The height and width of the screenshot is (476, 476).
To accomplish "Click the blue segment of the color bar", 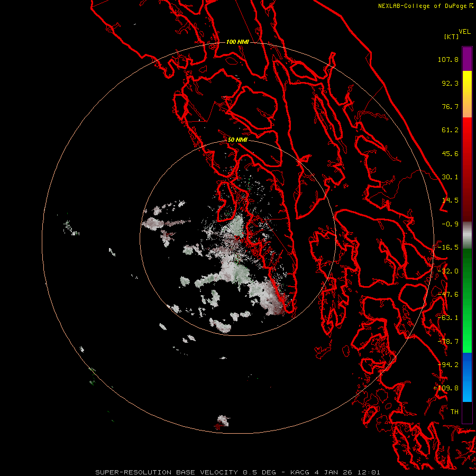I will (x=467, y=377).
